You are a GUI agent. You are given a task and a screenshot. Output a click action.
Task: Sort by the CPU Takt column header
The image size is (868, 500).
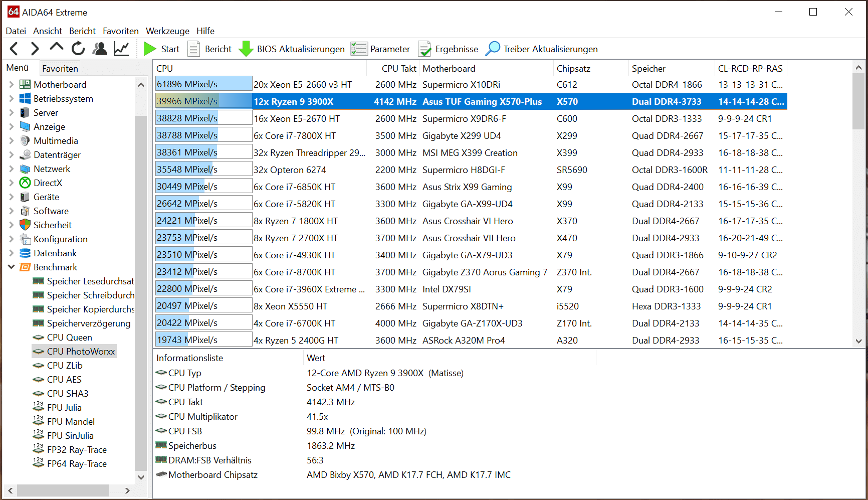pos(393,68)
